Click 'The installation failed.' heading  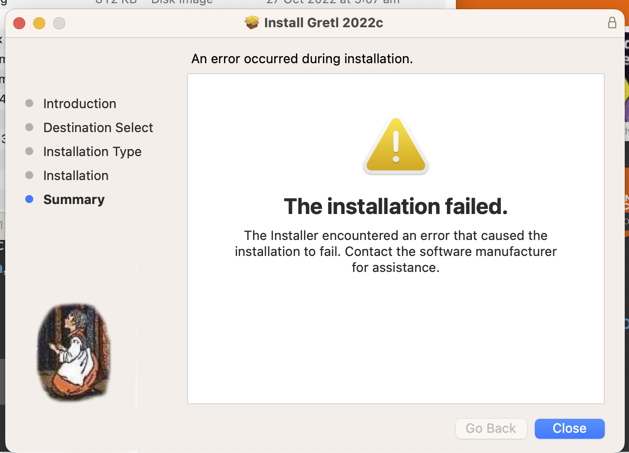(x=396, y=206)
